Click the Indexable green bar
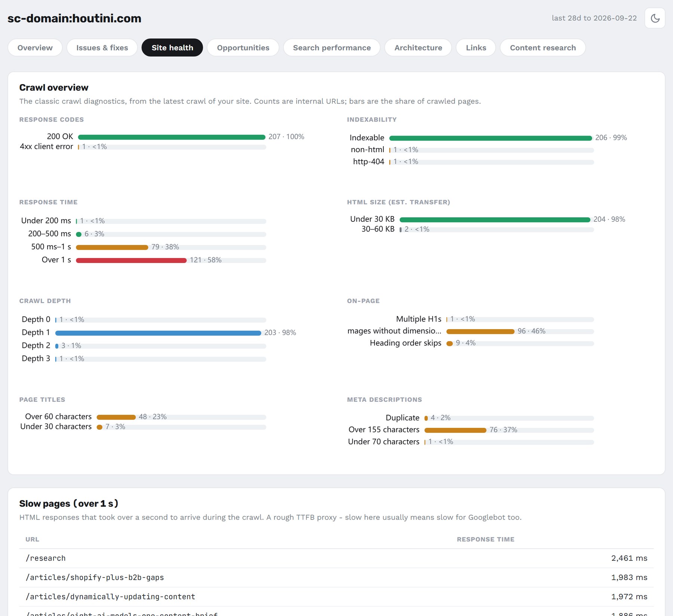Viewport: 673px width, 616px height. tap(491, 138)
